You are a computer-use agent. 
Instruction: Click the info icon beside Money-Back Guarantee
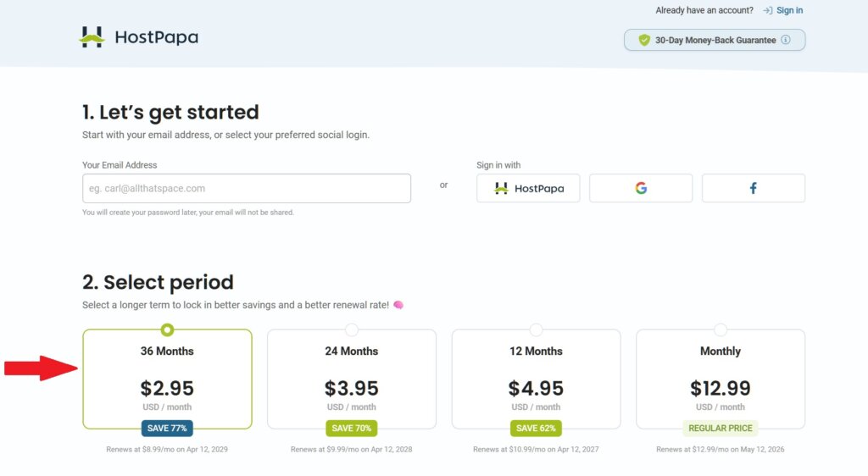tap(786, 40)
